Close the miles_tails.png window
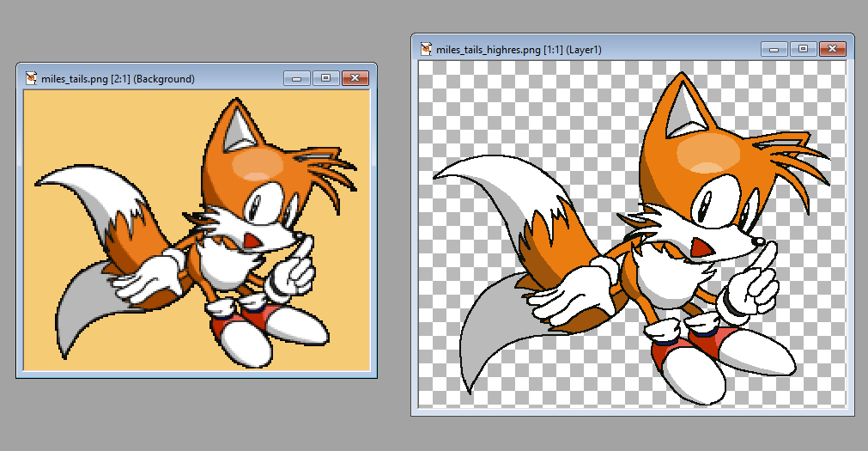The height and width of the screenshot is (451, 868). [x=355, y=78]
